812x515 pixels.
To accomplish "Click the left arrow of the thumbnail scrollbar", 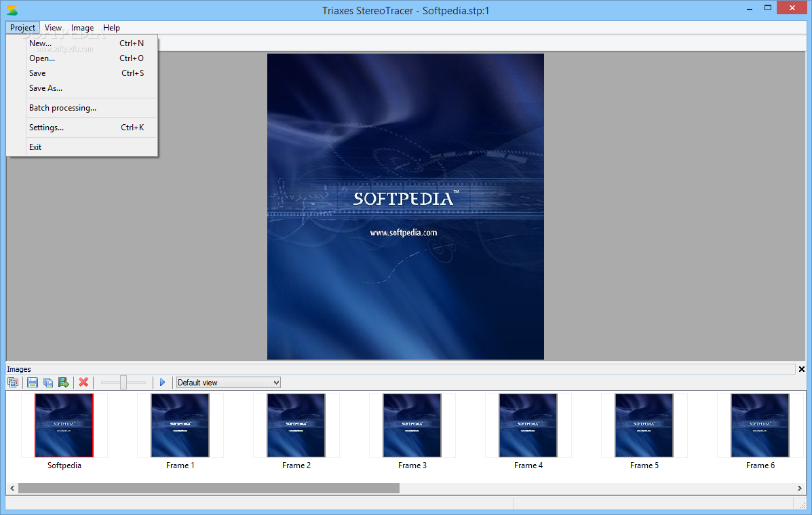I will (12, 488).
